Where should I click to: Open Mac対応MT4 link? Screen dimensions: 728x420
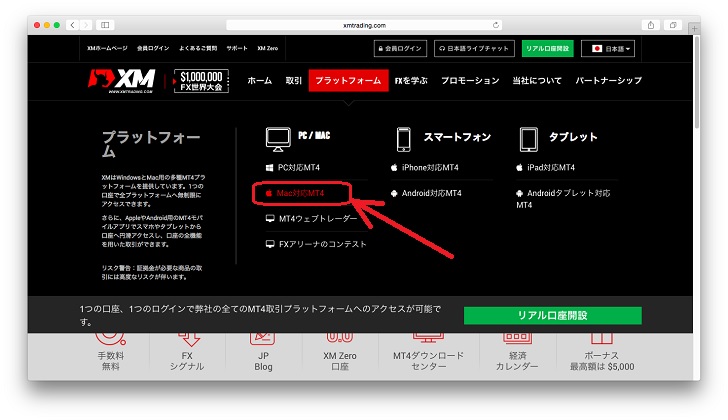(295, 193)
